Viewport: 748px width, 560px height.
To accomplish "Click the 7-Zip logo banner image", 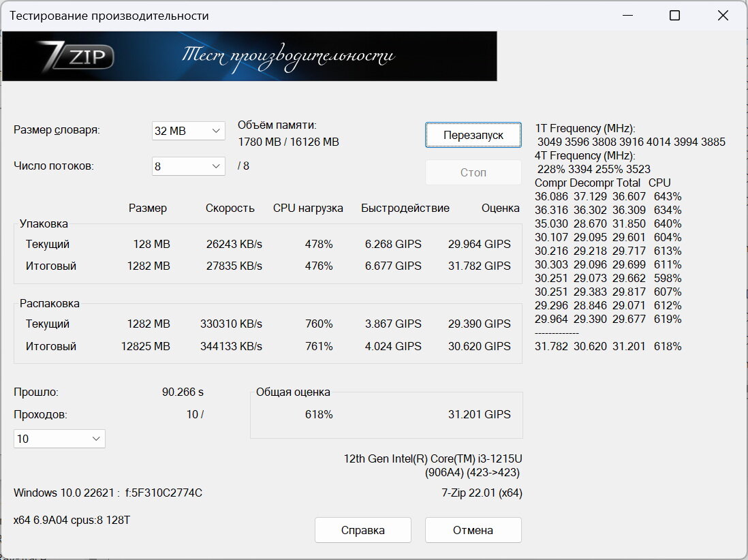I will [249, 57].
